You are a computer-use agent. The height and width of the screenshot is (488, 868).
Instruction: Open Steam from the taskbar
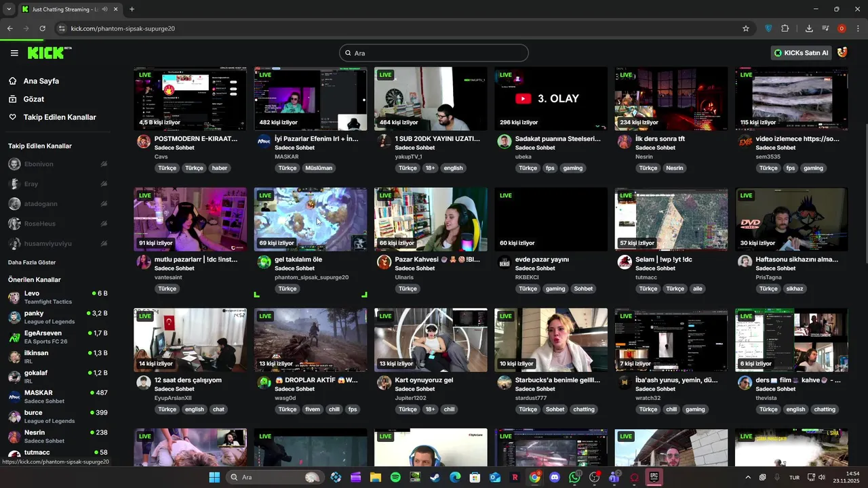click(435, 477)
